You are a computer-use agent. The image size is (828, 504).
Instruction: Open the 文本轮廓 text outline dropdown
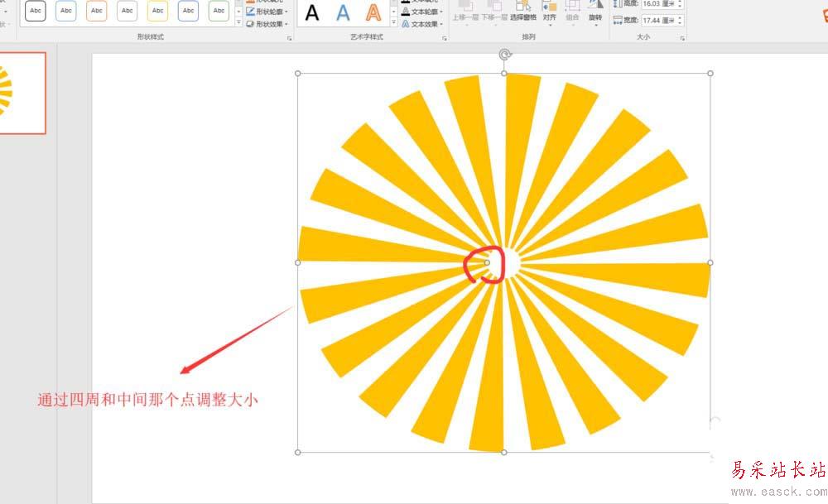(x=422, y=12)
